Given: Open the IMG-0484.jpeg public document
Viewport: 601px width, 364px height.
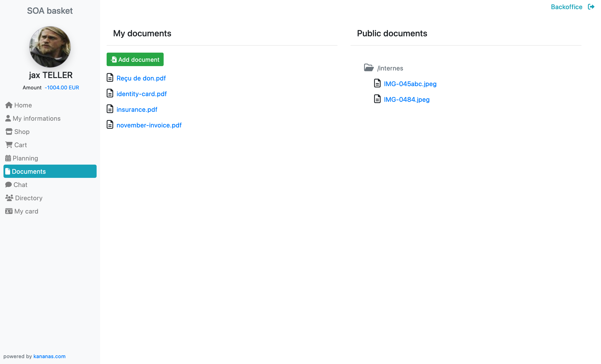Looking at the screenshot, I should coord(407,99).
